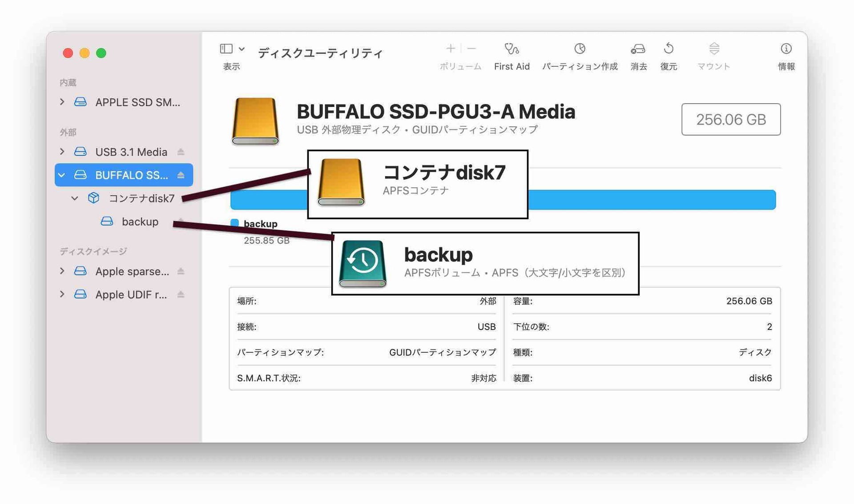Viewport: 854px width, 504px height.
Task: Click the 256.06 GB capacity box
Action: (731, 119)
